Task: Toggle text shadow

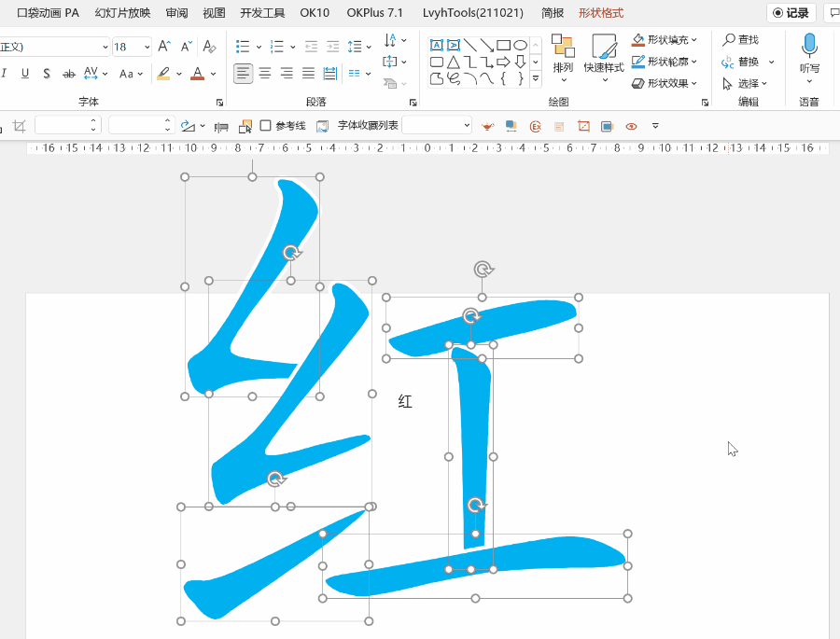Action: 47,74
